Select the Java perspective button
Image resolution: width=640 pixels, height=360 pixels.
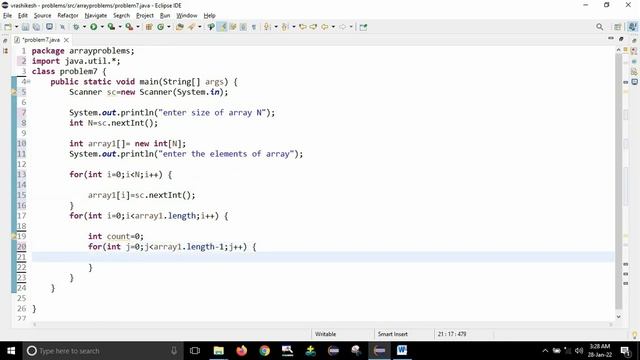(x=633, y=27)
